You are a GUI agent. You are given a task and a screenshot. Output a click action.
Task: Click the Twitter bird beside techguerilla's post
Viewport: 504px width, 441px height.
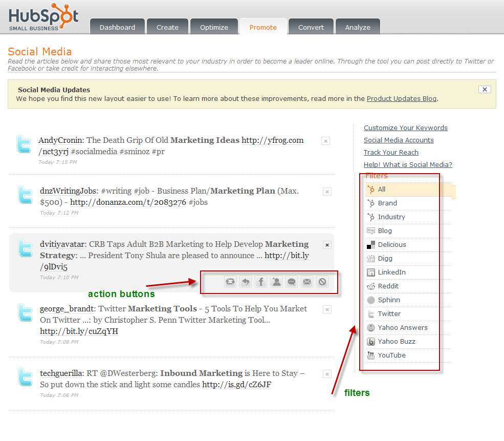point(25,377)
